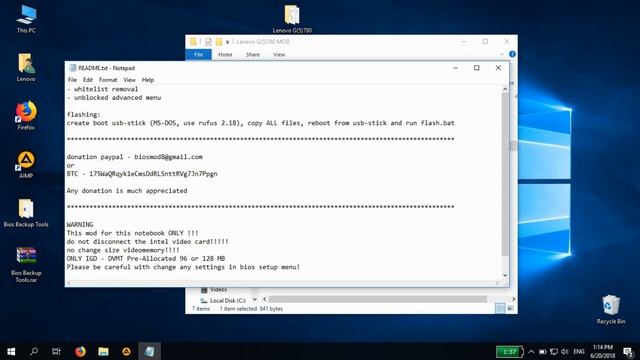Click 'ONLY IGD - DVMT Pre-Allocated' line
The image size is (640, 360).
tap(146, 258)
